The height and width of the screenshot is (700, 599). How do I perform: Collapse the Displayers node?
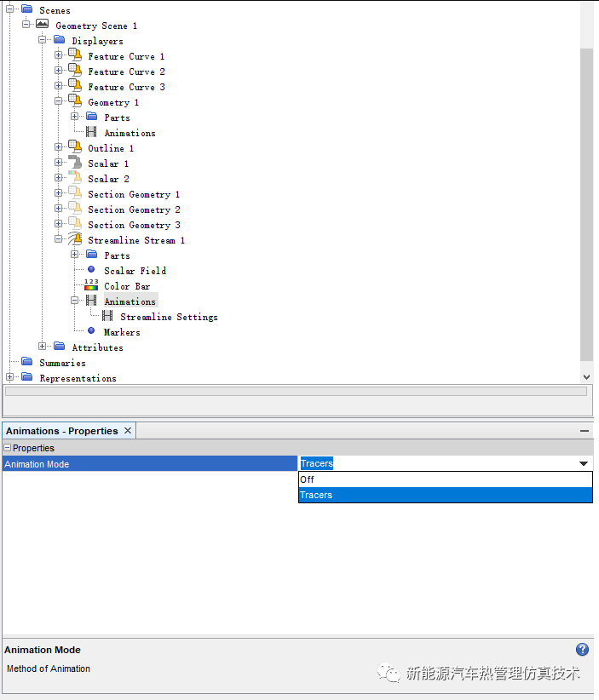click(43, 39)
